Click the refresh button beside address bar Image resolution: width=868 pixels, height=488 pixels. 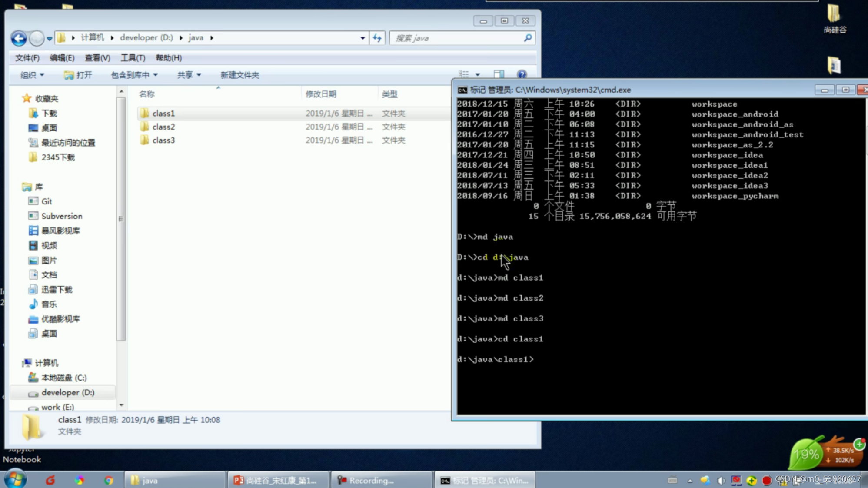coord(377,38)
